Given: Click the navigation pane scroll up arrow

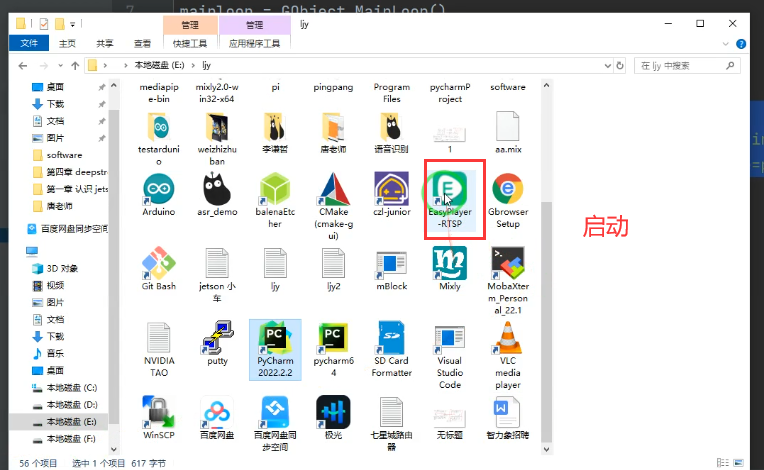Looking at the screenshot, I should click(x=114, y=86).
